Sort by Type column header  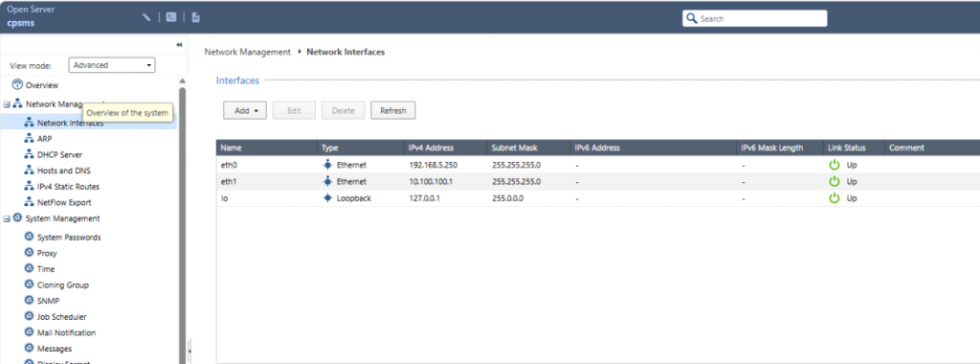pos(360,148)
